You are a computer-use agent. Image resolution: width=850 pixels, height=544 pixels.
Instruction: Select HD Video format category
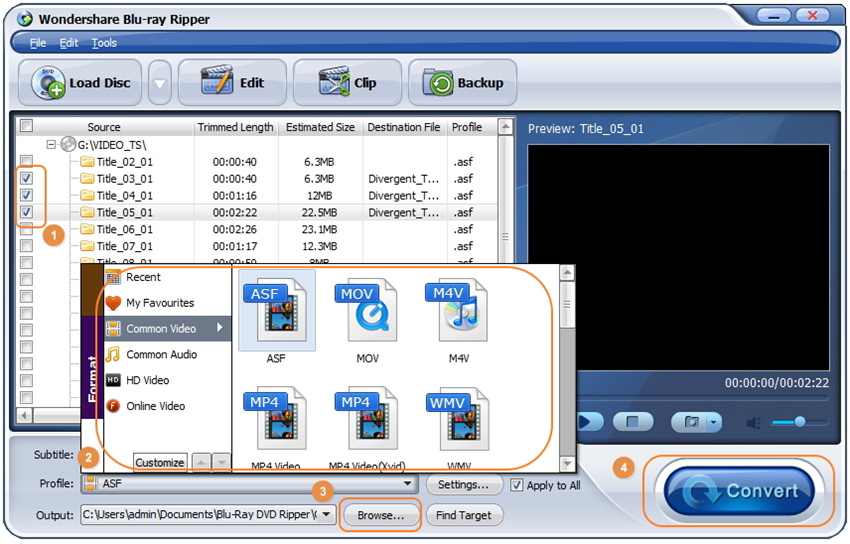(x=147, y=380)
